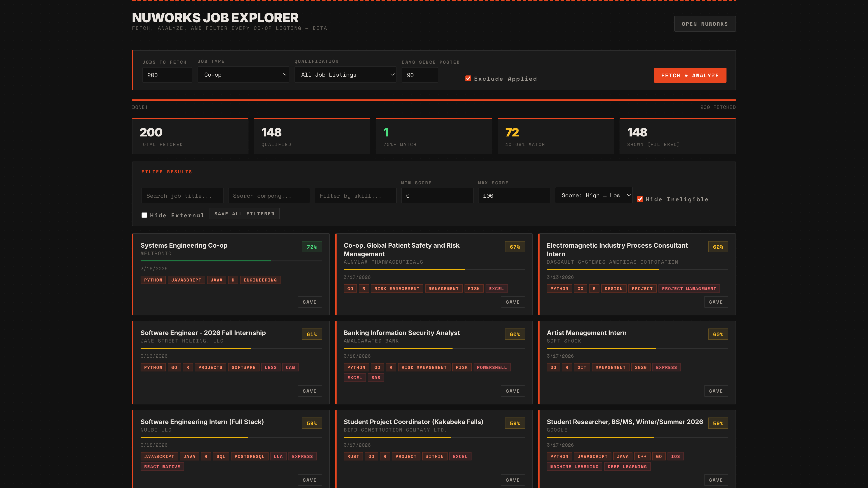Uncheck the Exclude Applied option
The height and width of the screenshot is (488, 868).
tap(468, 78)
